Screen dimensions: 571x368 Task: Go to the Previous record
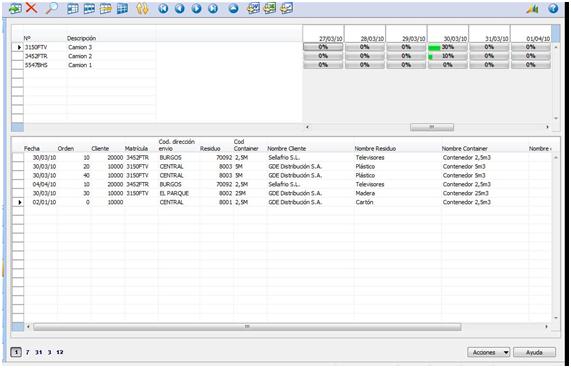[x=180, y=8]
